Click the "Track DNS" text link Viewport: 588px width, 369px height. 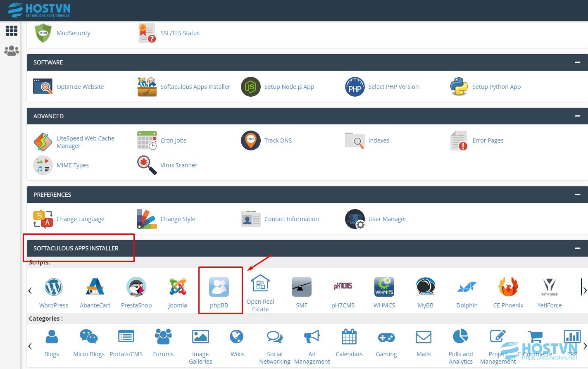click(278, 140)
